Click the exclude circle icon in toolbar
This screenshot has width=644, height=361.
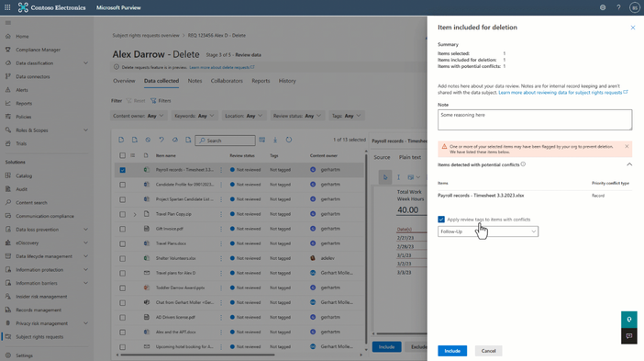pos(148,141)
